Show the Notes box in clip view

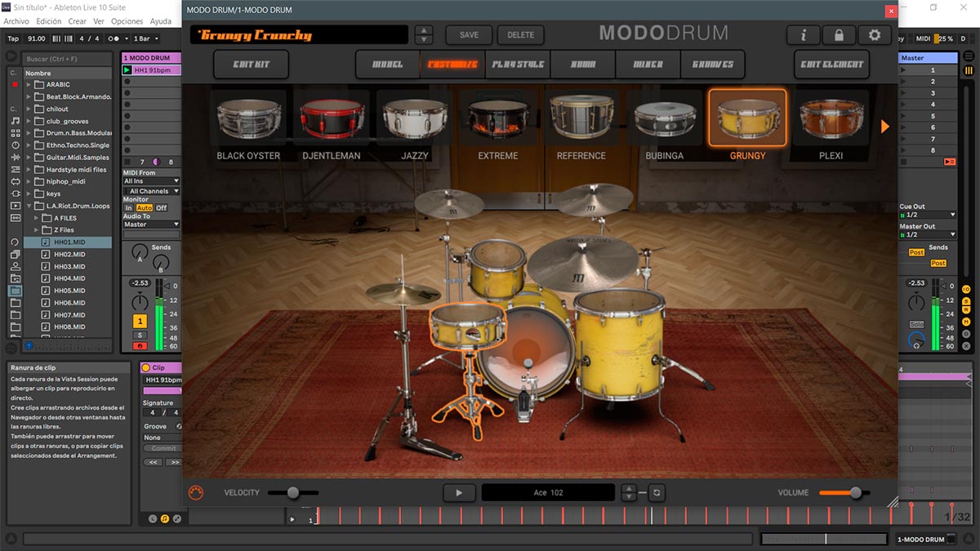click(x=164, y=518)
